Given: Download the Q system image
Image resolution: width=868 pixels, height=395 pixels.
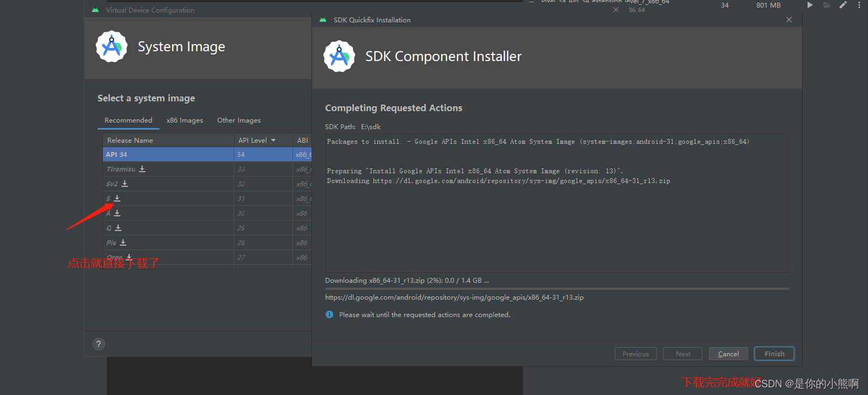Looking at the screenshot, I should 118,228.
